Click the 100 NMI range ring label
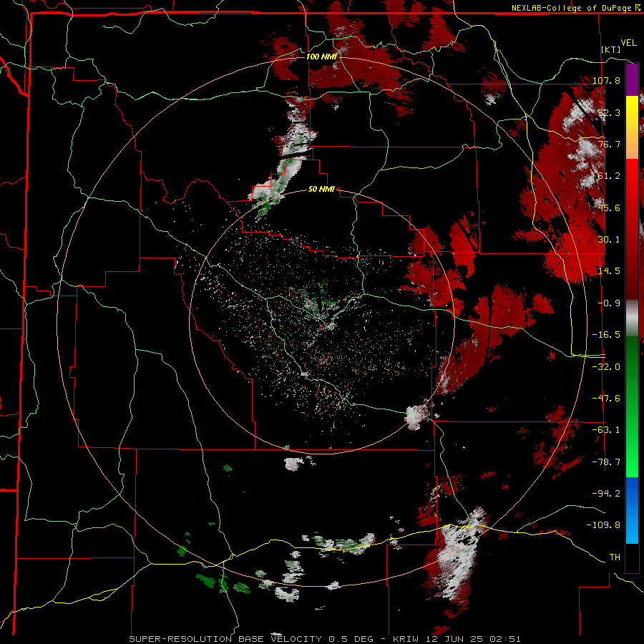Image resolution: width=644 pixels, height=644 pixels. (x=321, y=57)
